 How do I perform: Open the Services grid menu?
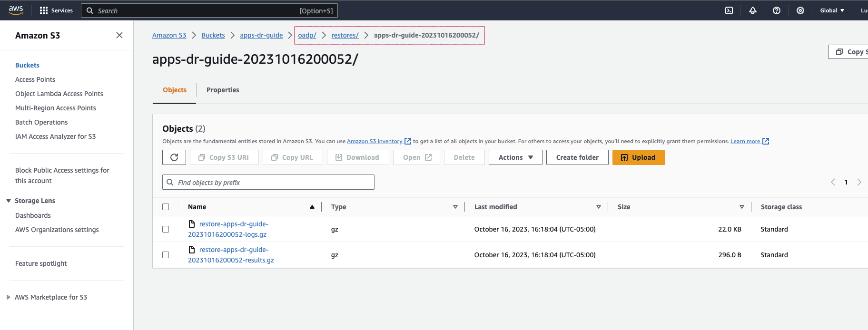point(56,10)
